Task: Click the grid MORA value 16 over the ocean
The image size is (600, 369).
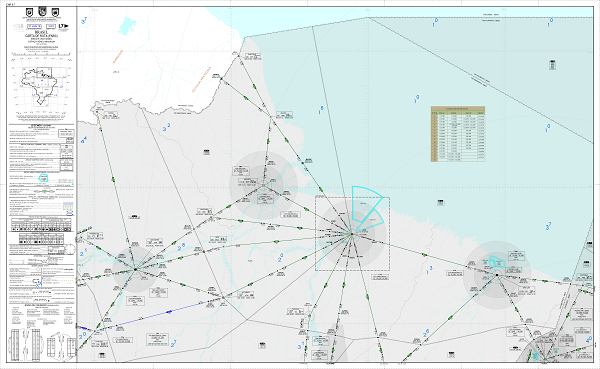Action: click(x=321, y=111)
